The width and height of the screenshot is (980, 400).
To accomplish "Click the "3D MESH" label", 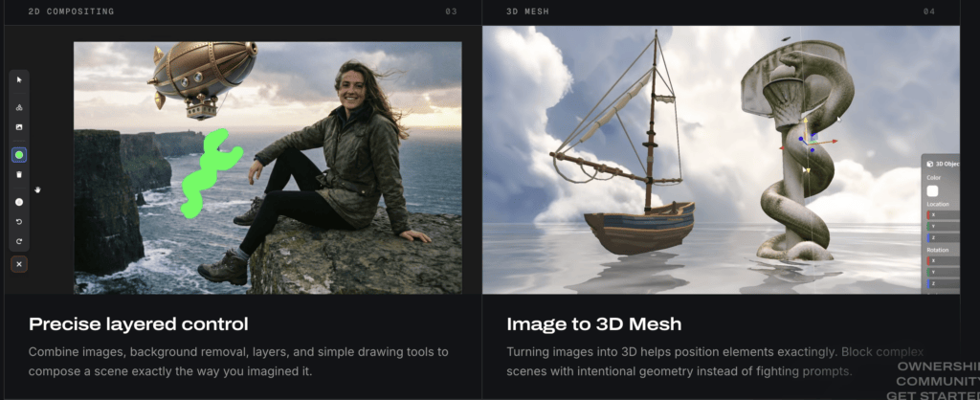I will pos(527,11).
